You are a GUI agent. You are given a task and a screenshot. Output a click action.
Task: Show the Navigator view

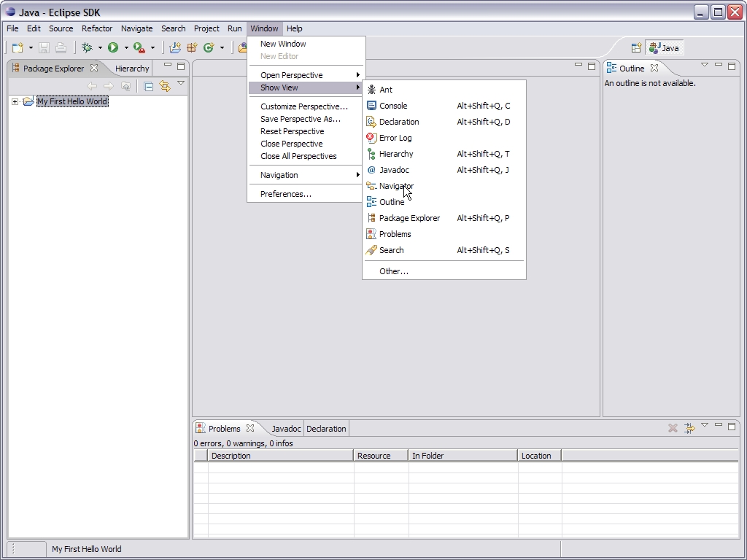pyautogui.click(x=444, y=186)
